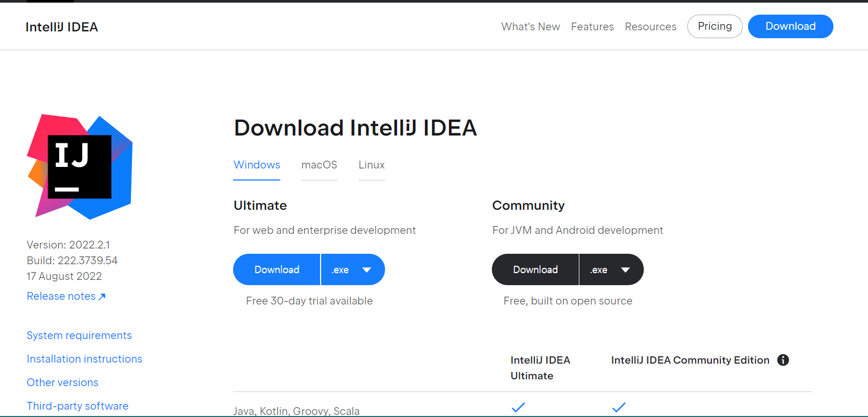The width and height of the screenshot is (868, 417).
Task: Click the 'Ultimate' section heading
Action: 260,206
